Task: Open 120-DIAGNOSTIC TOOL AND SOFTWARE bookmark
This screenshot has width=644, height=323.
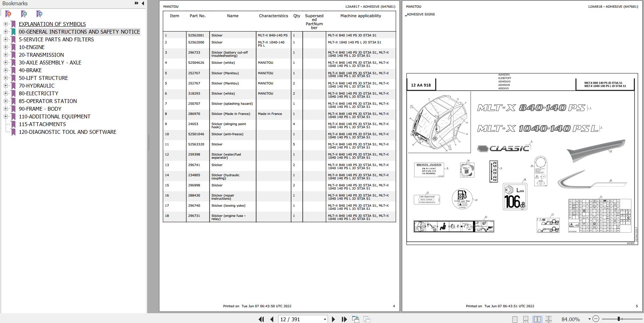Action: pyautogui.click(x=68, y=132)
